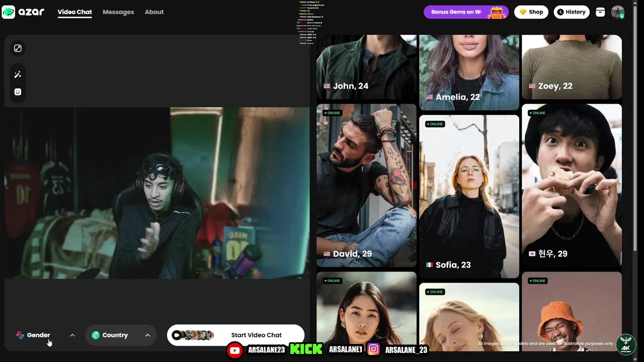Click the webcam video preview

157,193
